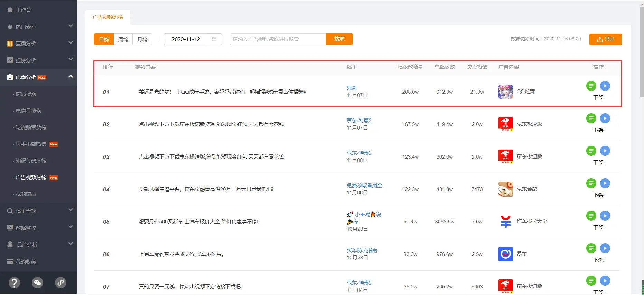Play the video in rank 01 row

pos(605,86)
